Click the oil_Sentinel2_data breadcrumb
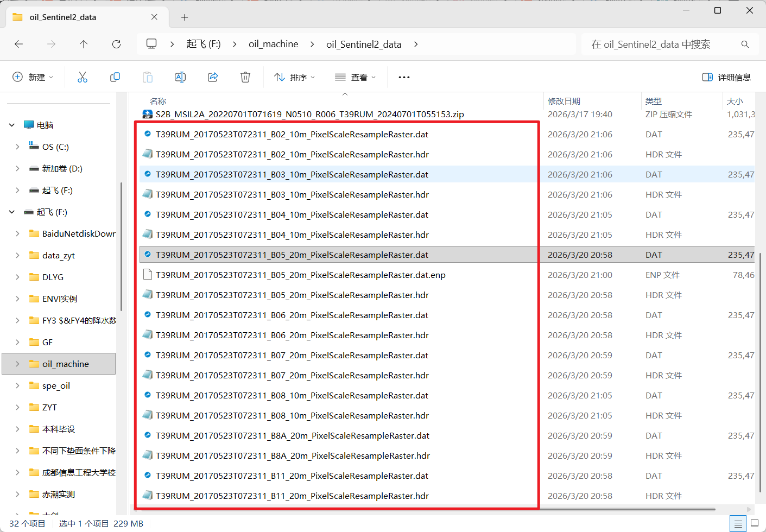This screenshot has width=766, height=532. [x=364, y=44]
